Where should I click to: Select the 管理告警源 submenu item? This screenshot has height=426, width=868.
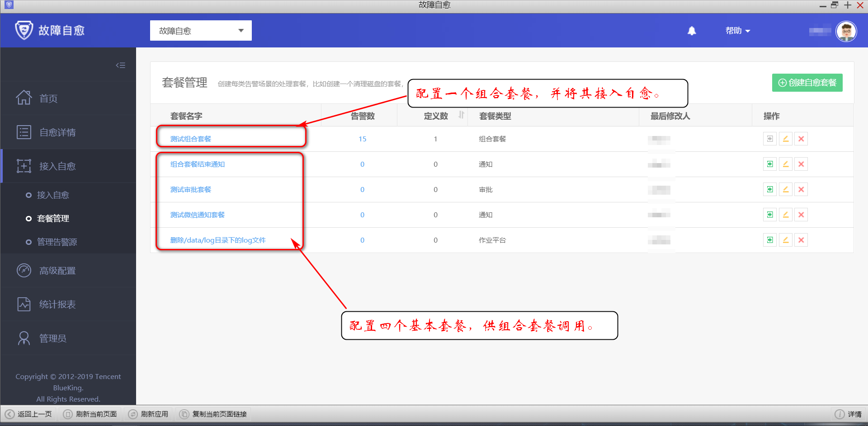click(x=57, y=242)
